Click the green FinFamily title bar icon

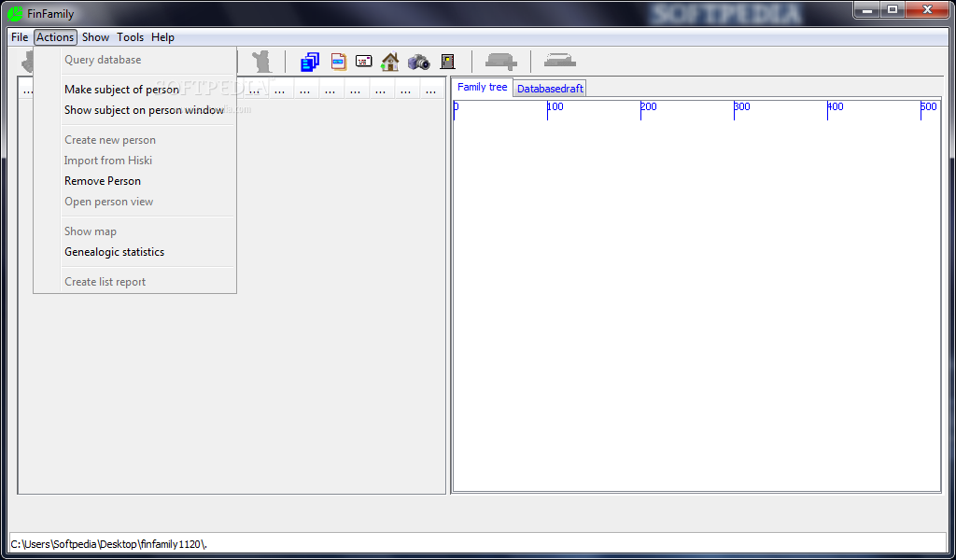15,13
